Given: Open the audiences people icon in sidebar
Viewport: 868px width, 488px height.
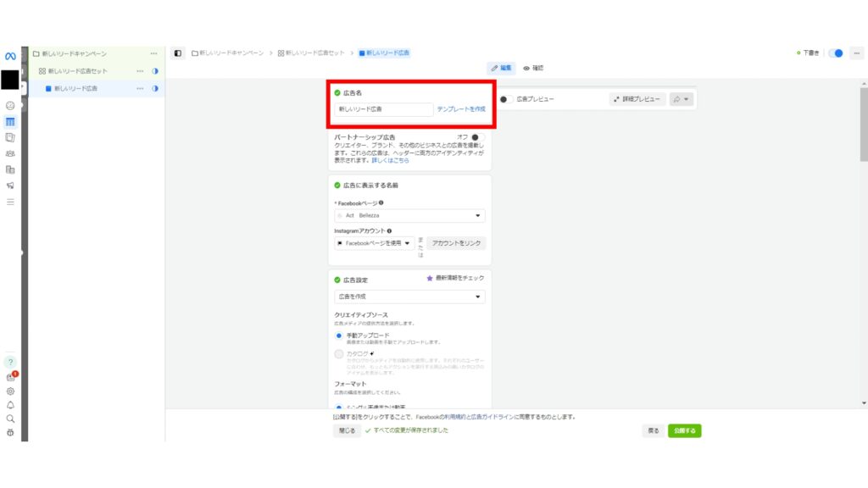Looking at the screenshot, I should click(10, 153).
